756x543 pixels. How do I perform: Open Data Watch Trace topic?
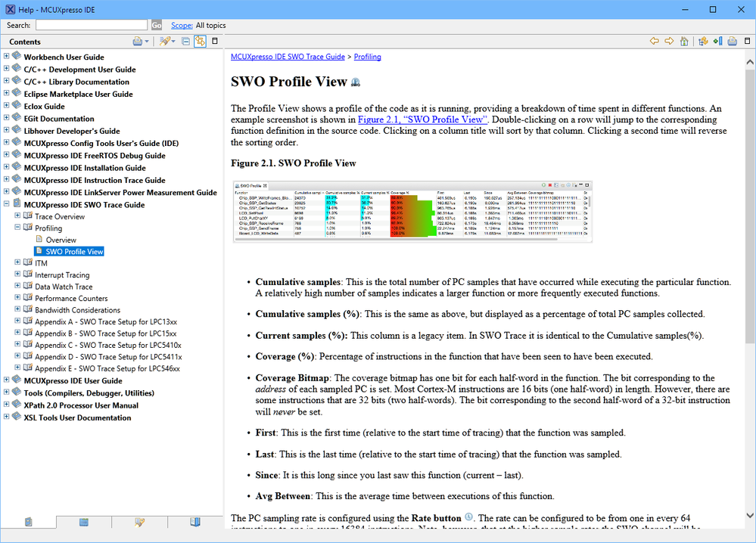pos(64,287)
